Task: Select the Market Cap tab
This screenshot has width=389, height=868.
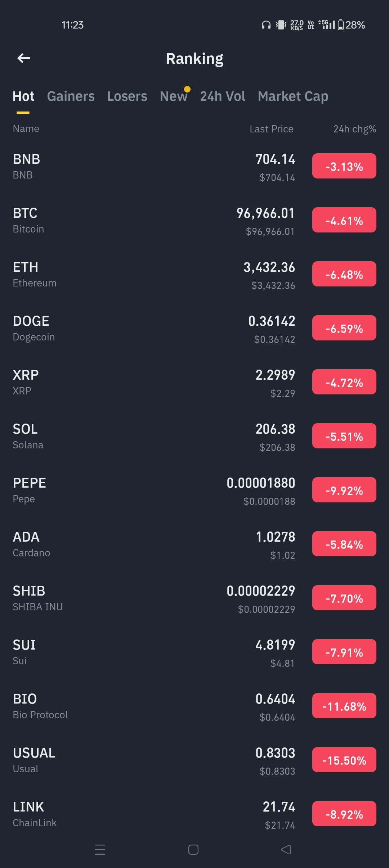Action: [293, 96]
